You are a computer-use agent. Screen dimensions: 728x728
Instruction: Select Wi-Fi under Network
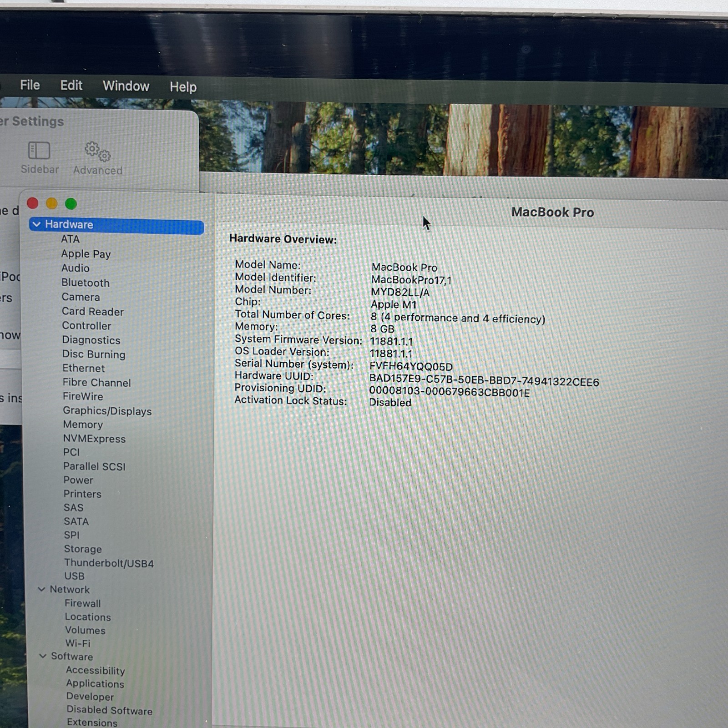point(78,643)
